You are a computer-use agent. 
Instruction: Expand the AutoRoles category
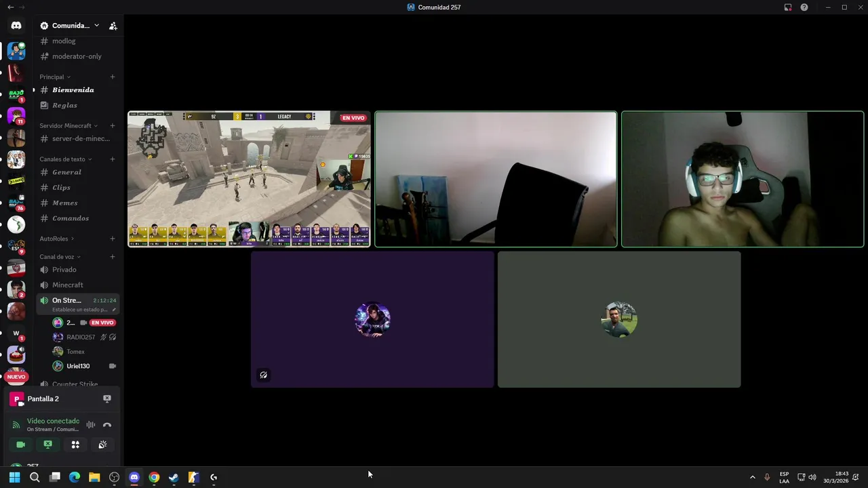(57, 239)
